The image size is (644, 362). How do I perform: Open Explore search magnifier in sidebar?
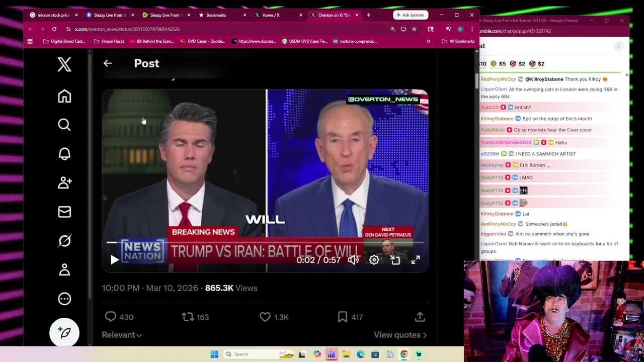tap(64, 125)
